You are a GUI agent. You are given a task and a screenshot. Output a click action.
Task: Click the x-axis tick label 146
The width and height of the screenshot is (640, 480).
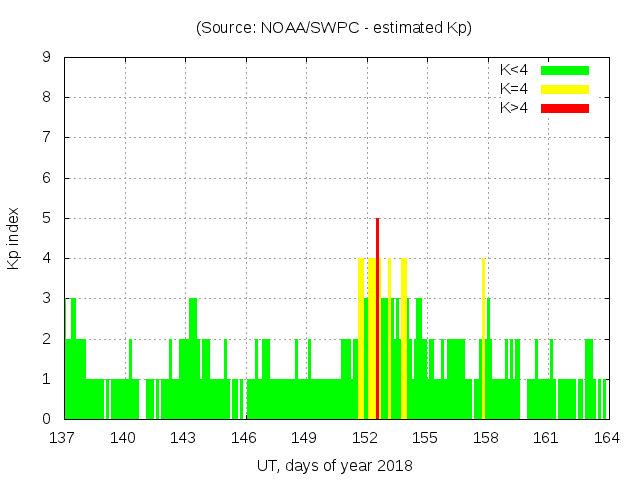click(245, 437)
